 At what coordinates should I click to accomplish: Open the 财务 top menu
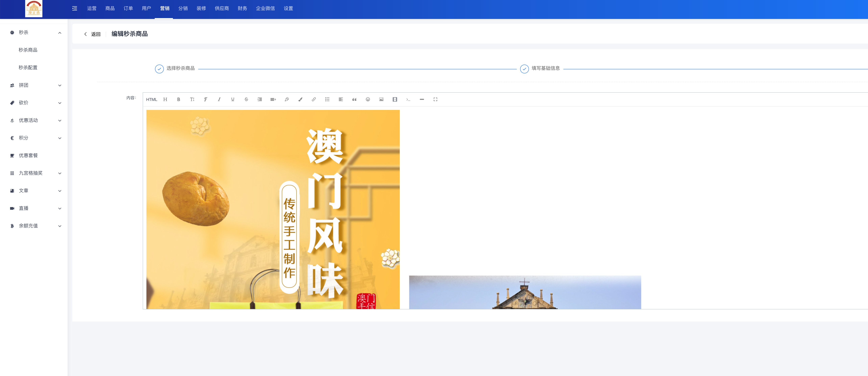pyautogui.click(x=242, y=8)
